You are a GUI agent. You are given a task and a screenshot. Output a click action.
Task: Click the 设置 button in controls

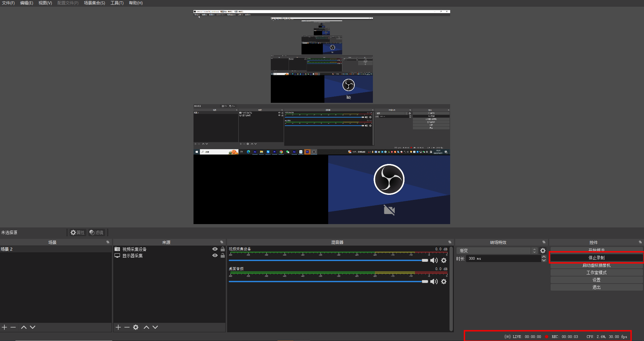596,280
